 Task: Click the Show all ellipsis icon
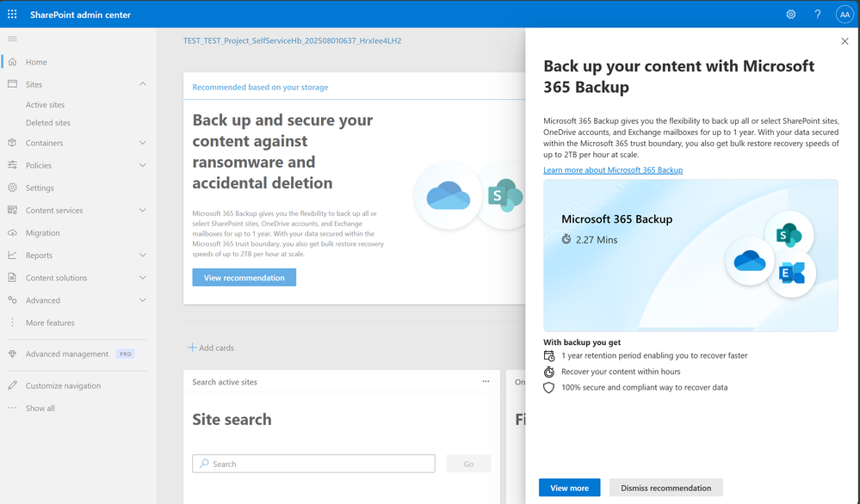(x=12, y=409)
